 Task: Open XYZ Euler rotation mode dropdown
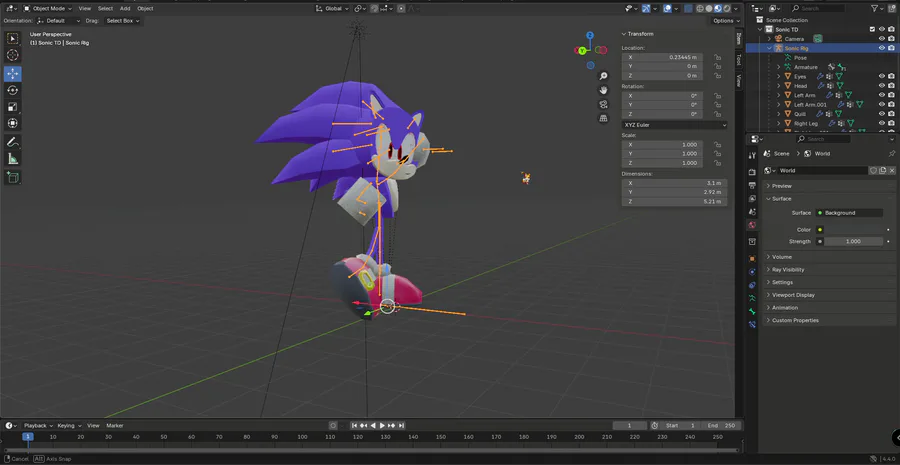click(x=674, y=125)
